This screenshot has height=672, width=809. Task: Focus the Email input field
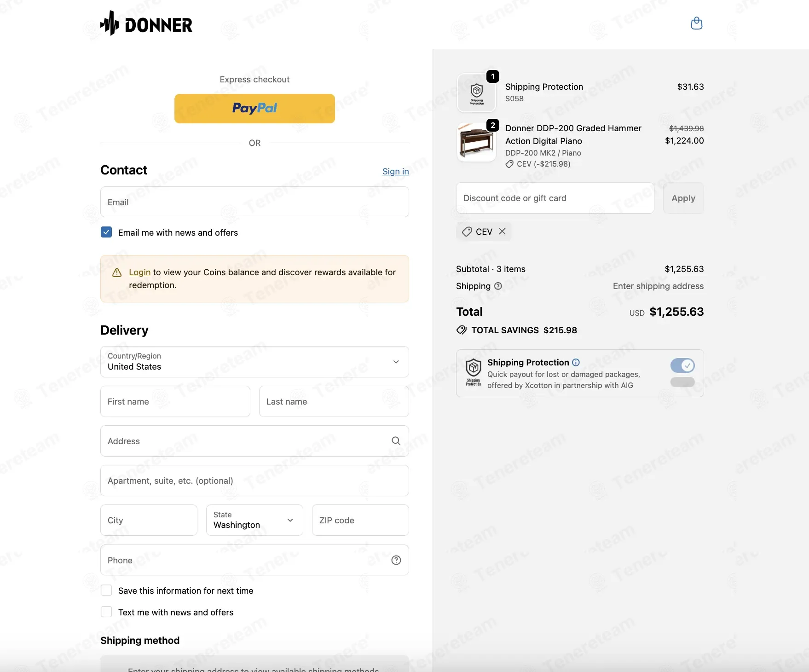[x=254, y=202]
